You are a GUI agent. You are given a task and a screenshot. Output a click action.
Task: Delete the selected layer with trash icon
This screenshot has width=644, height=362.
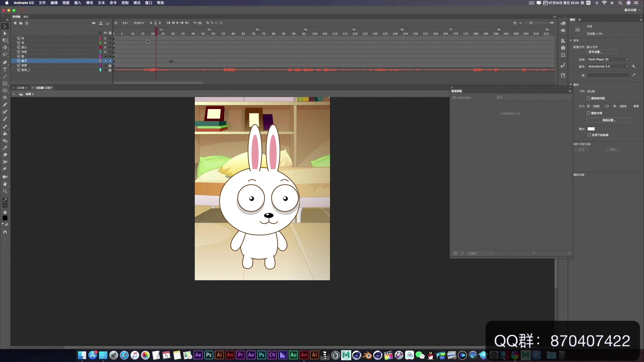27,23
